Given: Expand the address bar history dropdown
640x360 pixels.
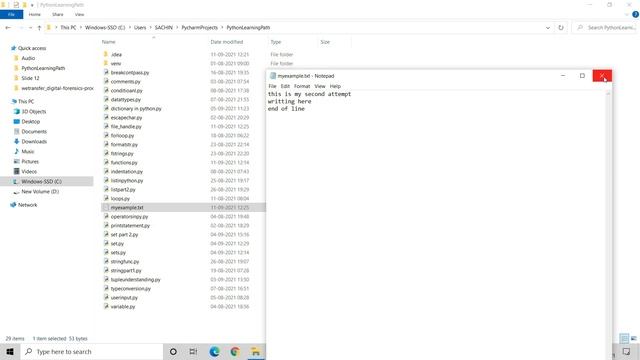Looking at the screenshot, I should (x=548, y=28).
